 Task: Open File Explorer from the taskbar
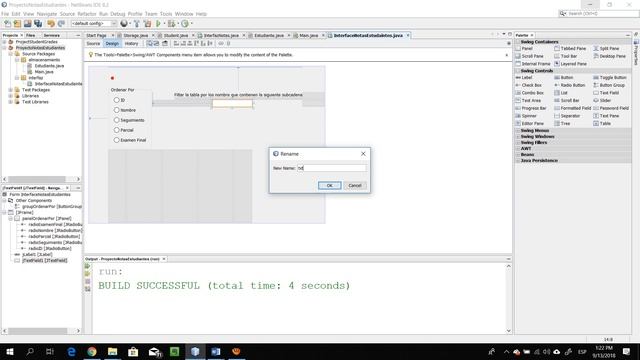coord(112,351)
